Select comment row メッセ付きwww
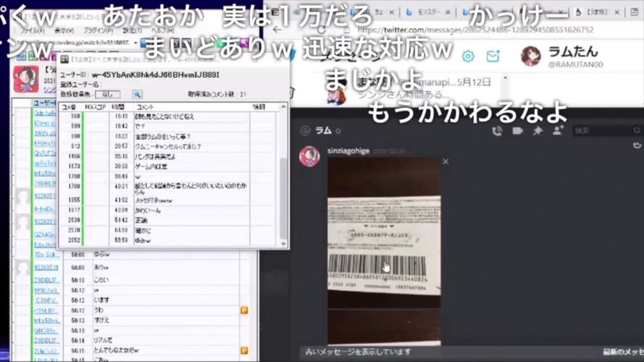This screenshot has height=362, width=644. 168,200
